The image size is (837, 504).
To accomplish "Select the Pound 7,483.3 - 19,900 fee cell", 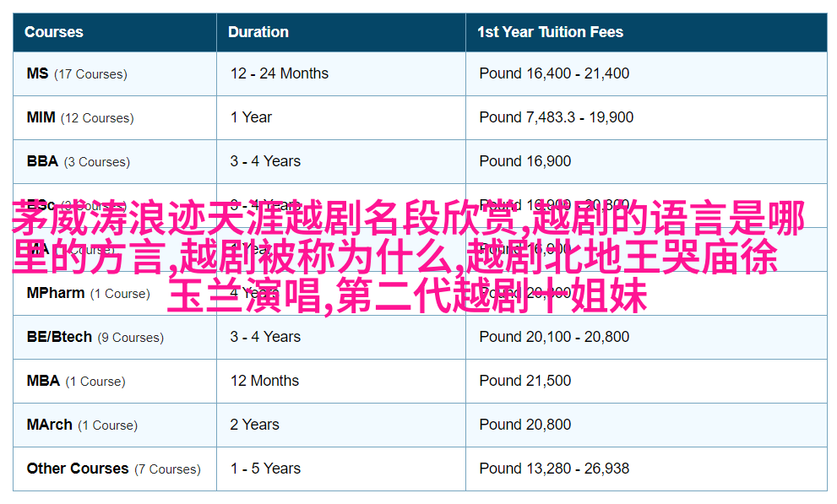I will 556,117.
